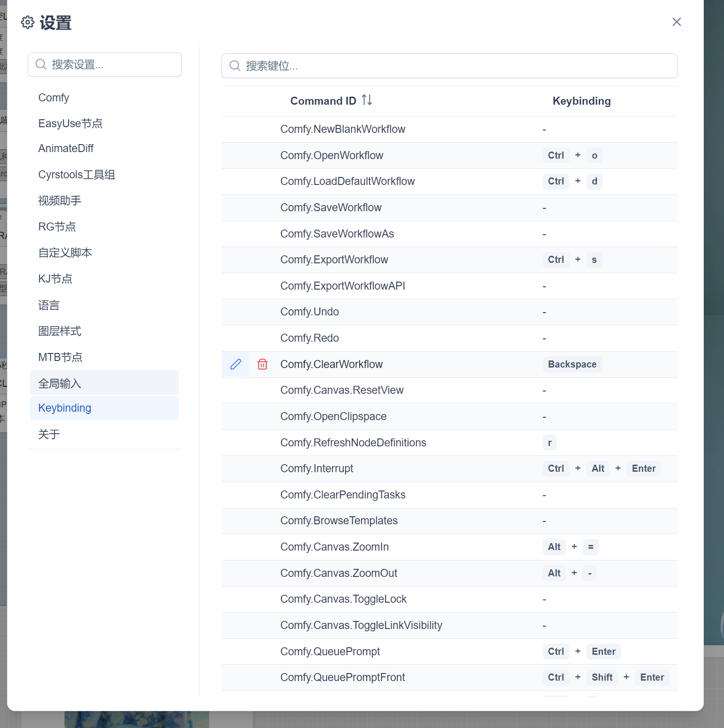Open the AnimateDiff settings category
The height and width of the screenshot is (728, 724).
click(66, 148)
